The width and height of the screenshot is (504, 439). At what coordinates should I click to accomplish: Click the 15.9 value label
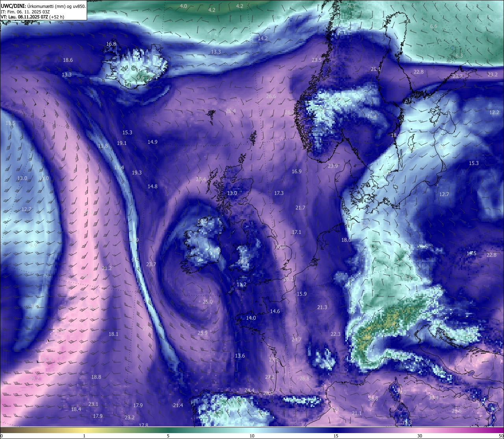point(302,294)
